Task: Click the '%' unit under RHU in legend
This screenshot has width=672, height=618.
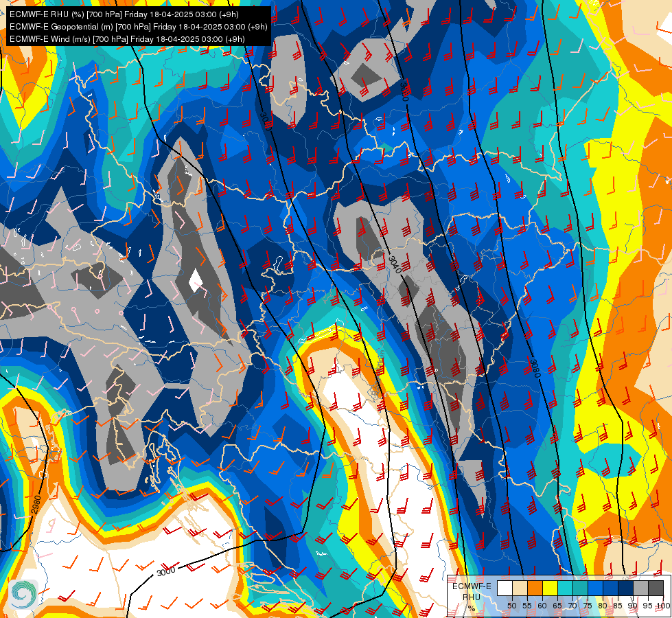Action: point(472,608)
